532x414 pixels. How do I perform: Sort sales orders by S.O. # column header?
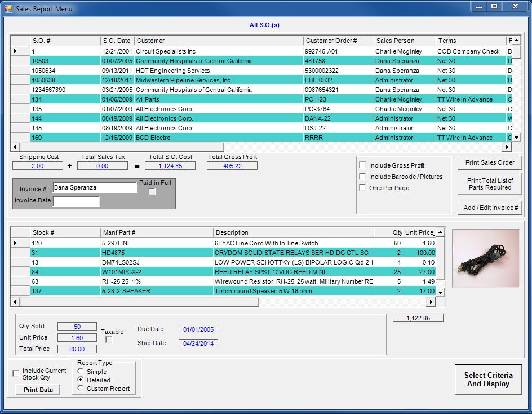coord(65,41)
